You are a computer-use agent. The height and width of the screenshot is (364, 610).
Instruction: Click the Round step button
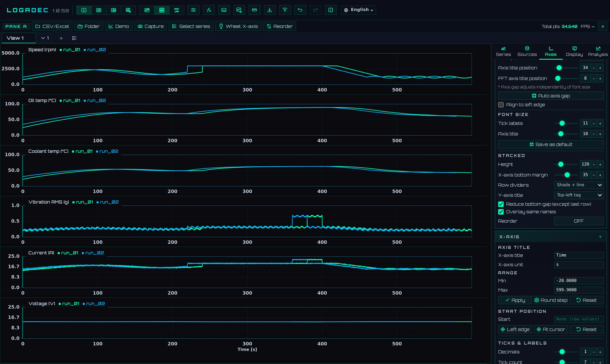coord(551,300)
